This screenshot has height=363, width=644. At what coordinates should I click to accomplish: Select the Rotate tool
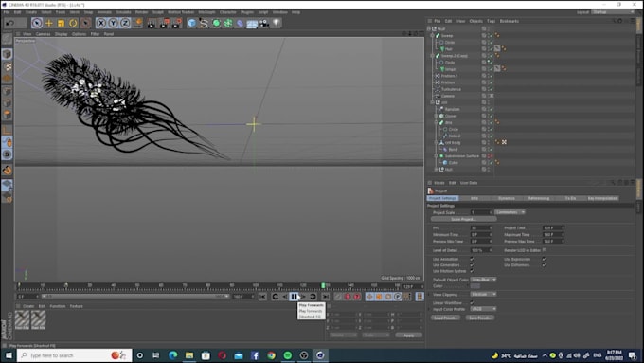coord(73,24)
